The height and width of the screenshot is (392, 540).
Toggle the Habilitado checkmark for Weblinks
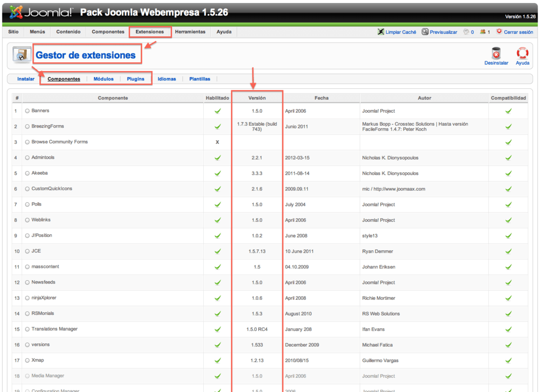(x=217, y=220)
